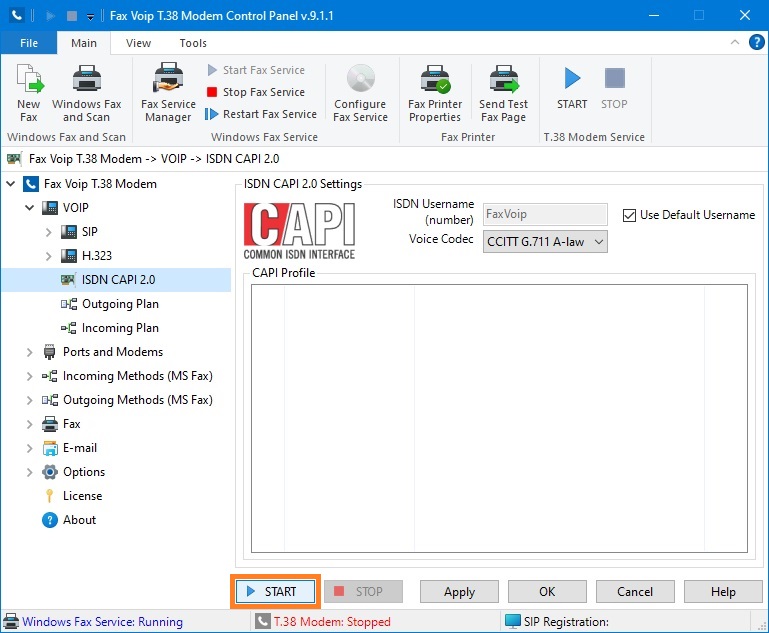769x633 pixels.
Task: Click the E-mail tree icon
Action: pyautogui.click(x=50, y=448)
